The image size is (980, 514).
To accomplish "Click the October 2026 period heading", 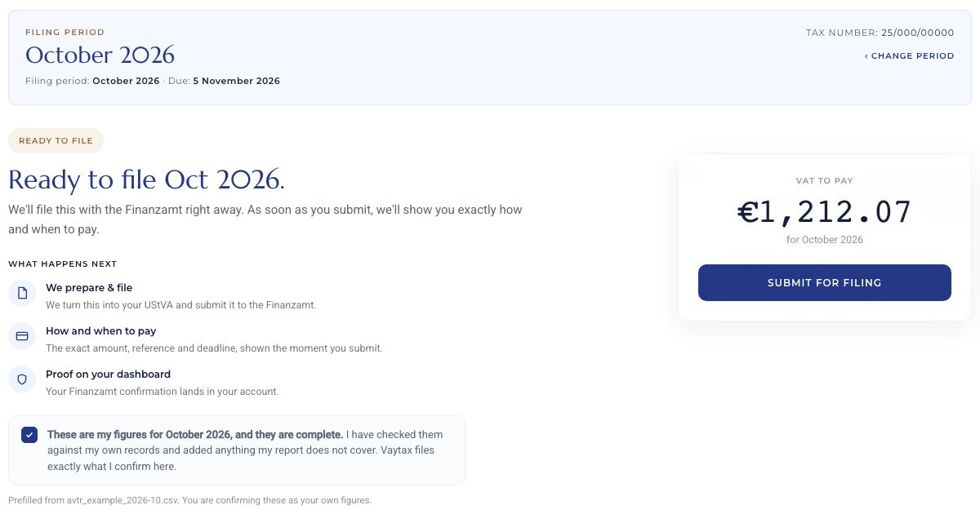I will click(x=100, y=55).
